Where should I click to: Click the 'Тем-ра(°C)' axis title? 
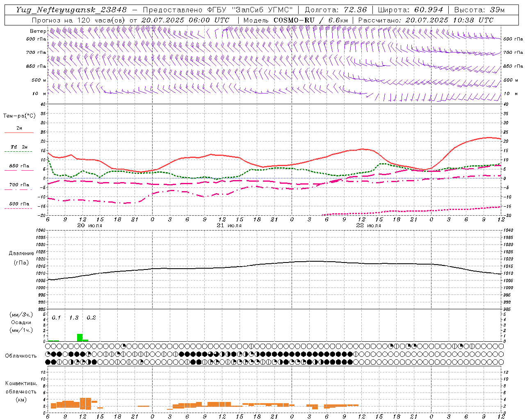(x=19, y=116)
